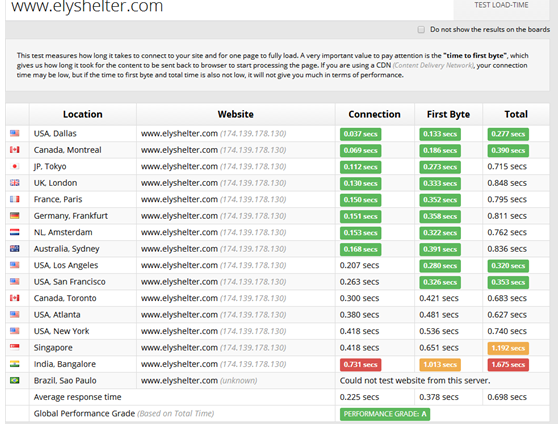Screen dimensions: 559x424
Task: Click the 'Average response time' row label
Action: 77,397
